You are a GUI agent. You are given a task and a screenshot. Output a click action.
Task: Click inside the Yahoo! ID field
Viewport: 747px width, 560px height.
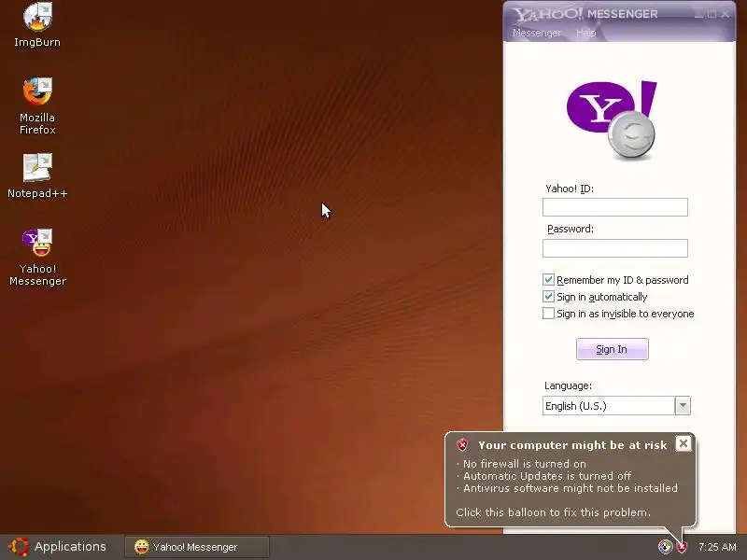pos(615,207)
